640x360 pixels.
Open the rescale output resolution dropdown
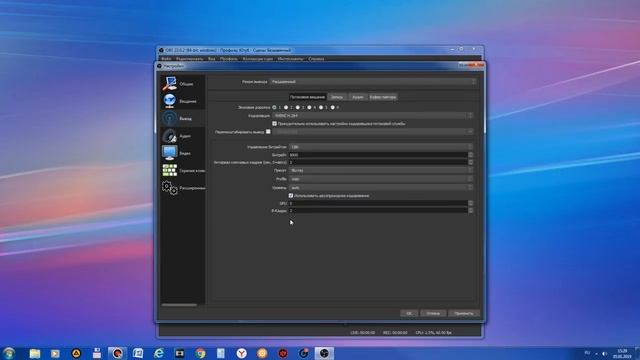[x=373, y=132]
